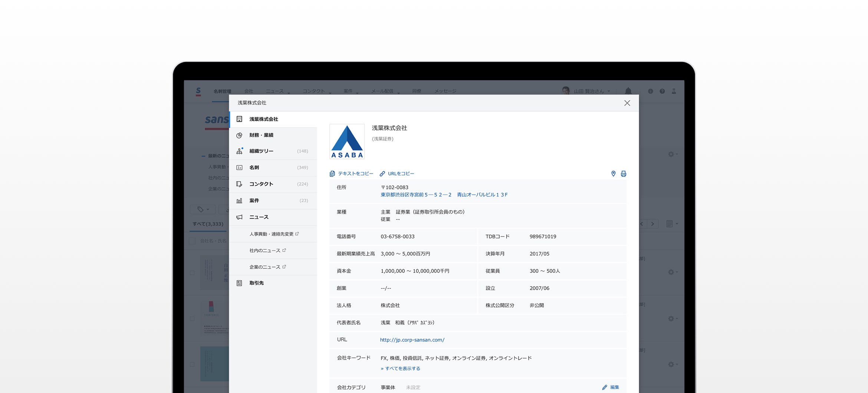
Task: Click the building icon beside 浅葉株式会社
Action: [x=239, y=119]
